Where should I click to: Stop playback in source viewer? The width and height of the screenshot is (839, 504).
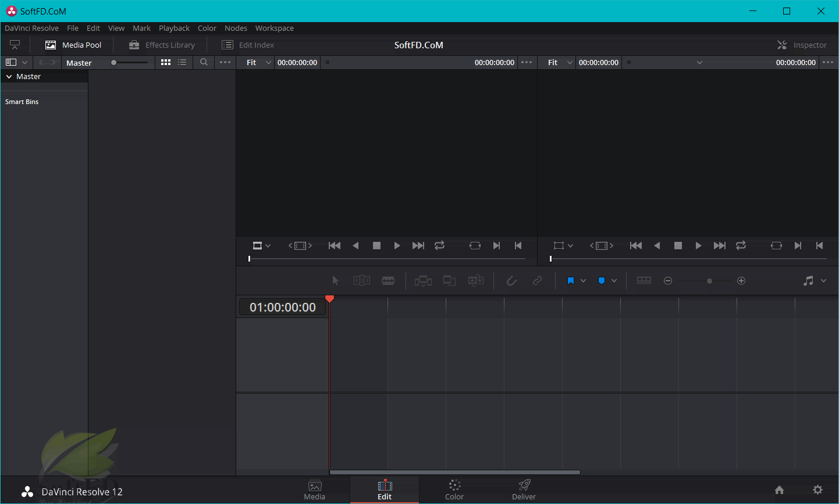tap(376, 246)
